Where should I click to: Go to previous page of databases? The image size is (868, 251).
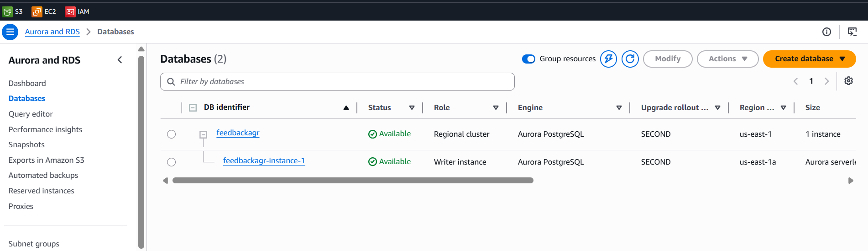click(x=795, y=81)
